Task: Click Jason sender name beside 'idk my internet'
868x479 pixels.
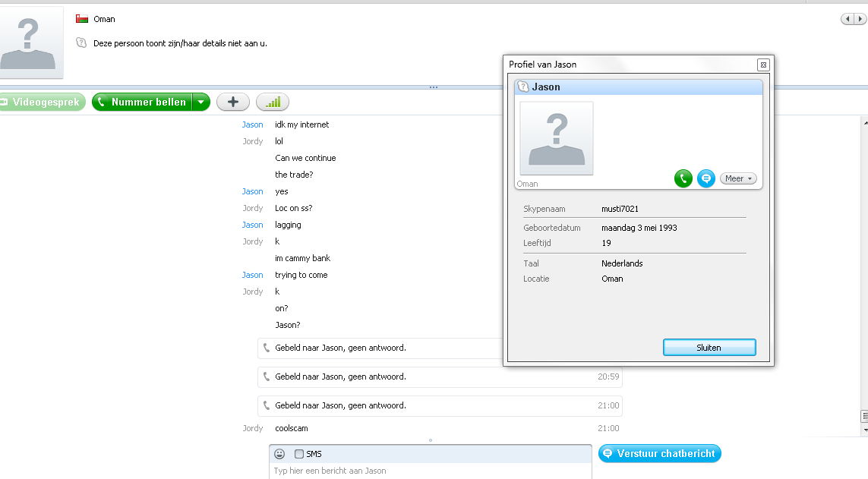Action: click(x=252, y=125)
